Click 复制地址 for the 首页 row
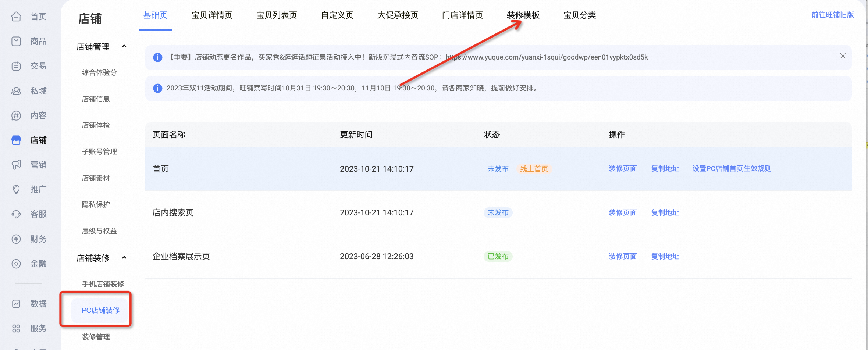The height and width of the screenshot is (350, 868). [x=665, y=168]
